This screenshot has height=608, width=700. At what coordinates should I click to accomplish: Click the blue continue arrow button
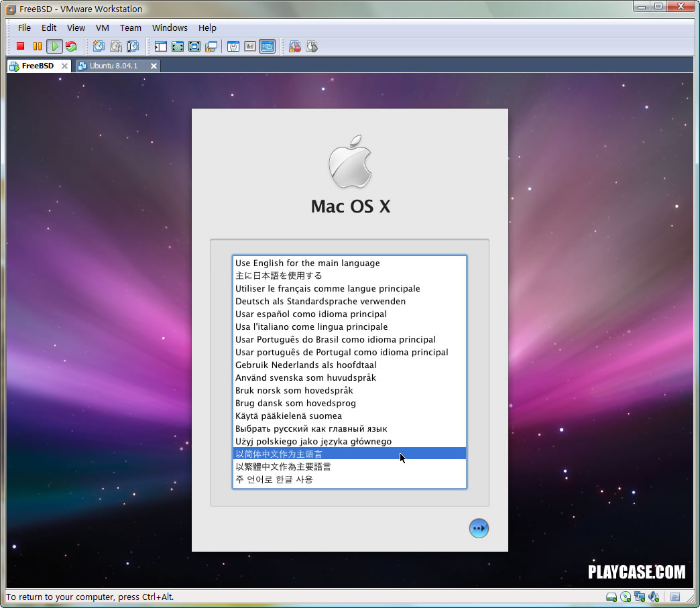point(479,528)
